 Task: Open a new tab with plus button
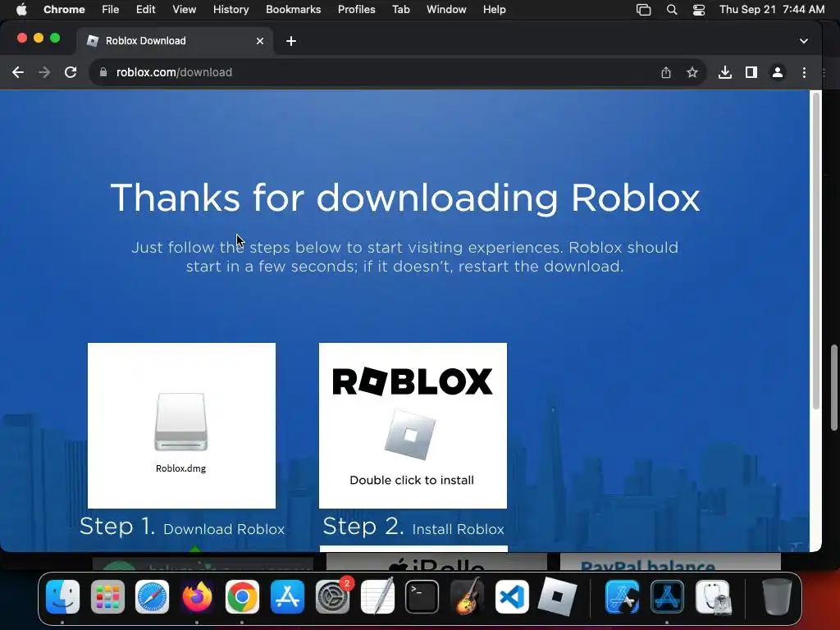(291, 41)
